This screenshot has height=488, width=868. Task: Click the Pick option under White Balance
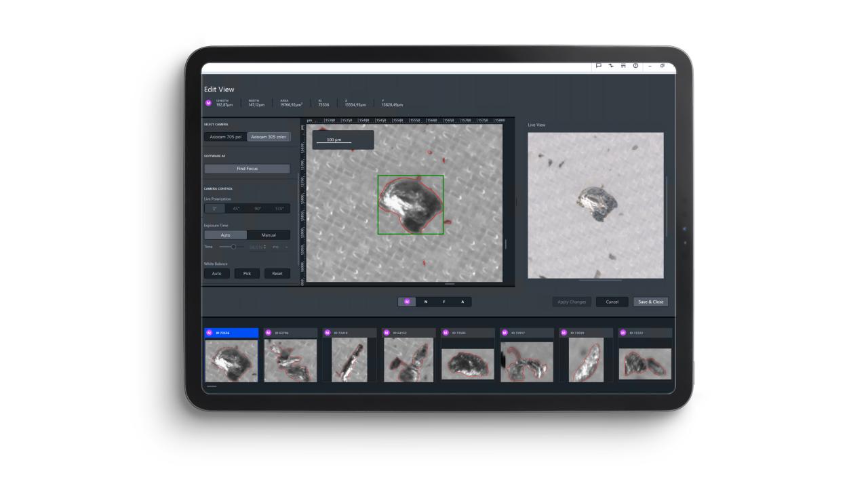click(246, 273)
